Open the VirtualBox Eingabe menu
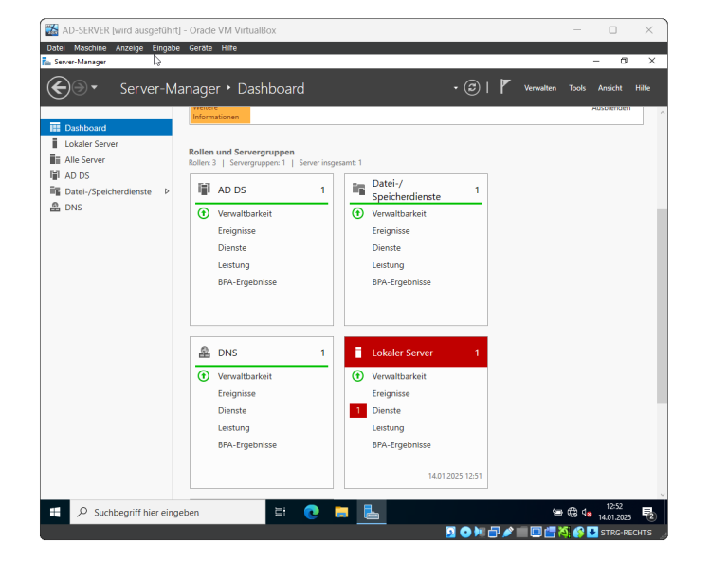728x561 pixels. click(166, 48)
